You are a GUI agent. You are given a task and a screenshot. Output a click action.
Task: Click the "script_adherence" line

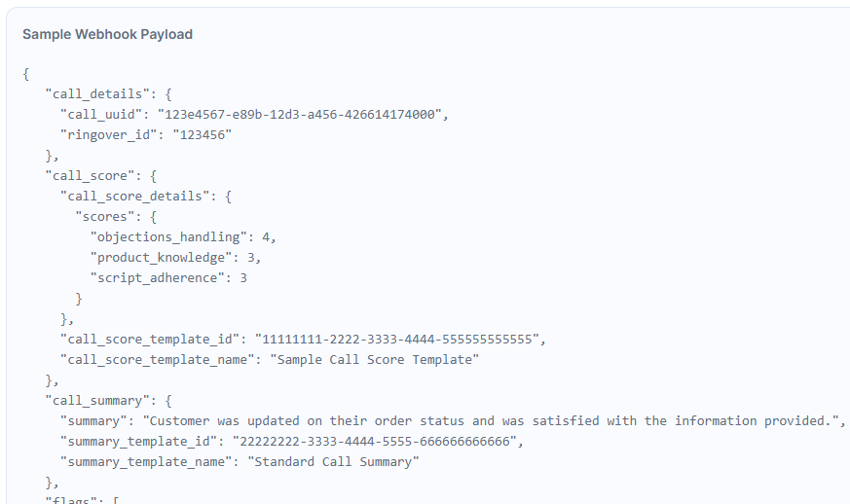(x=168, y=278)
